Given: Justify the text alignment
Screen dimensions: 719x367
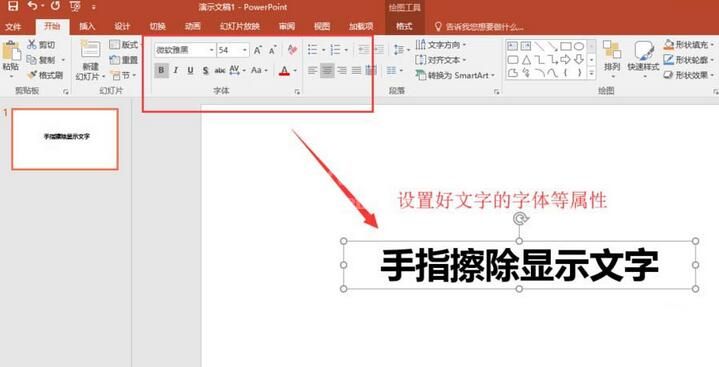Looking at the screenshot, I should (x=356, y=71).
